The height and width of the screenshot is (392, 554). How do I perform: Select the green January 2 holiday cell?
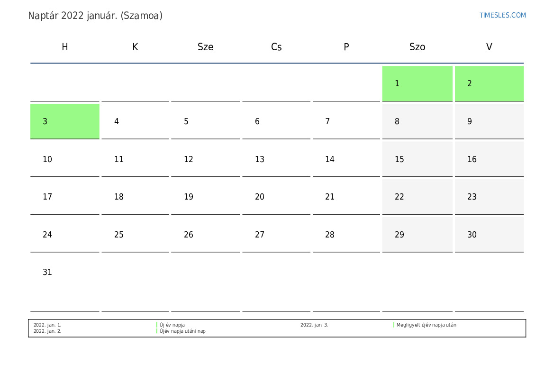(489, 83)
